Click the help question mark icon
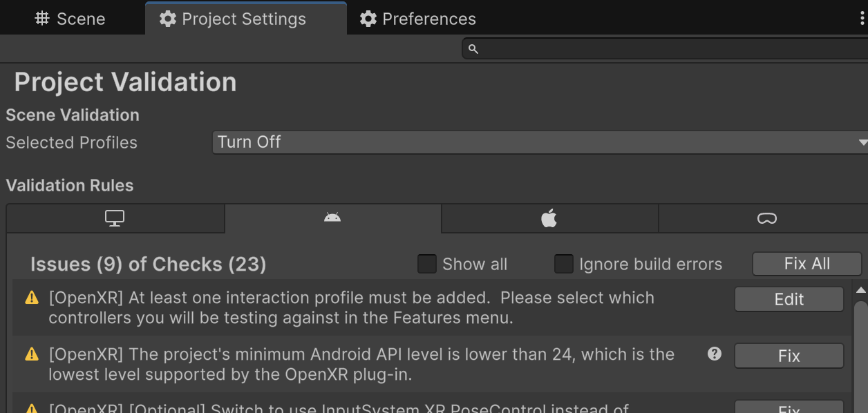The image size is (868, 413). pos(715,354)
